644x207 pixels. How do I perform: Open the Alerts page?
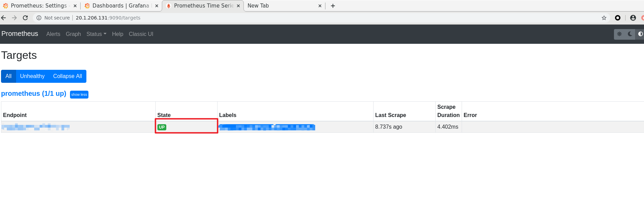[53, 34]
